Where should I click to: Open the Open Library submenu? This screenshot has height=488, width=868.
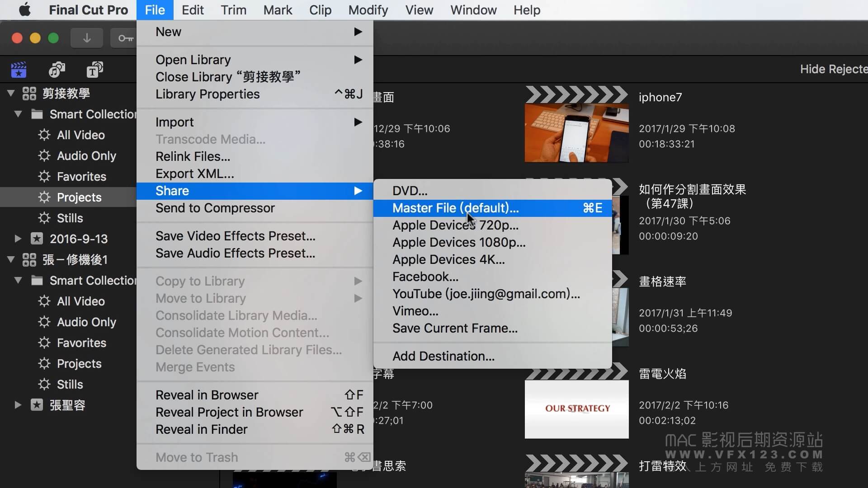pos(255,60)
